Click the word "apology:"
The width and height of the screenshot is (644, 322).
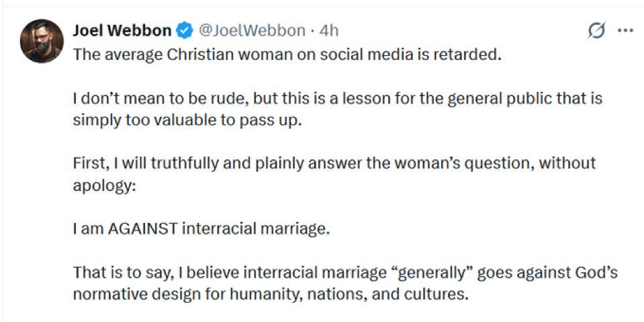click(x=104, y=185)
